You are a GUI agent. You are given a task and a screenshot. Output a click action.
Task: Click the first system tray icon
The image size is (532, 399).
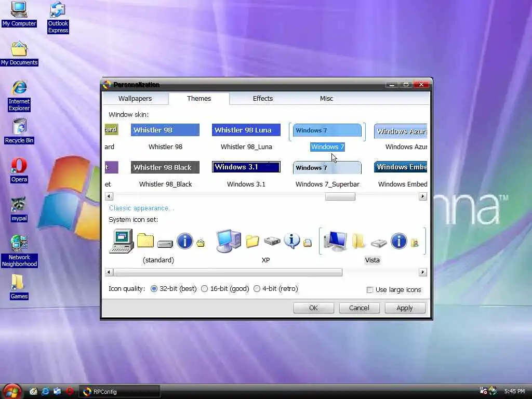[x=483, y=391]
